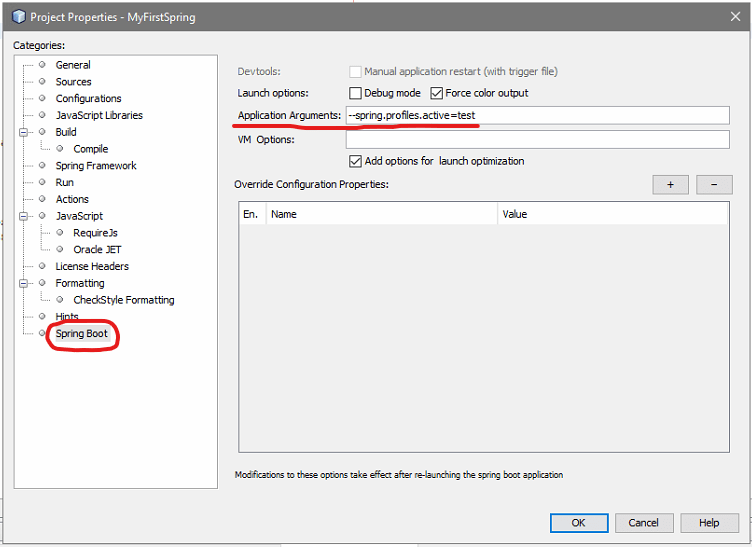Select CheckStyle Formatting subcategory
Image resolution: width=752 pixels, height=547 pixels.
pyautogui.click(x=124, y=300)
